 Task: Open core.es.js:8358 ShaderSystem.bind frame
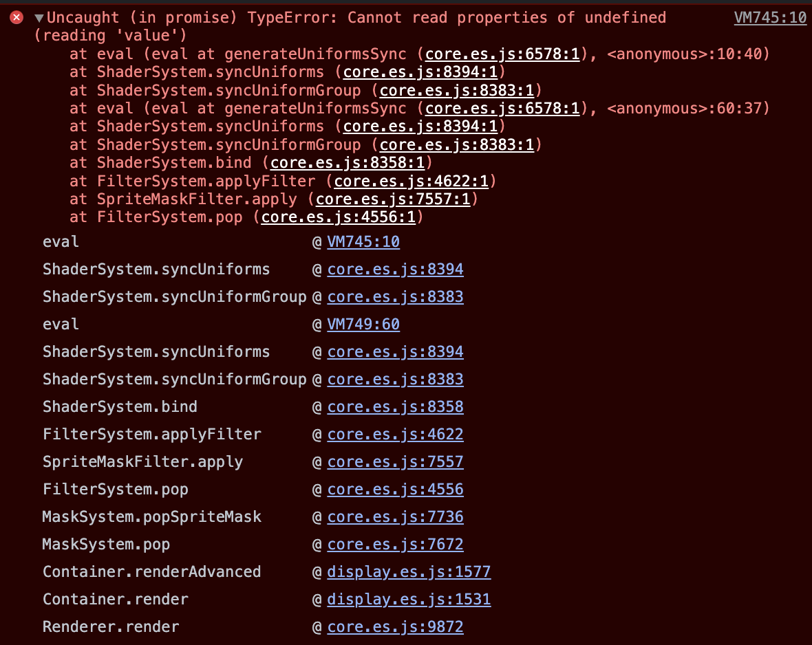396,406
